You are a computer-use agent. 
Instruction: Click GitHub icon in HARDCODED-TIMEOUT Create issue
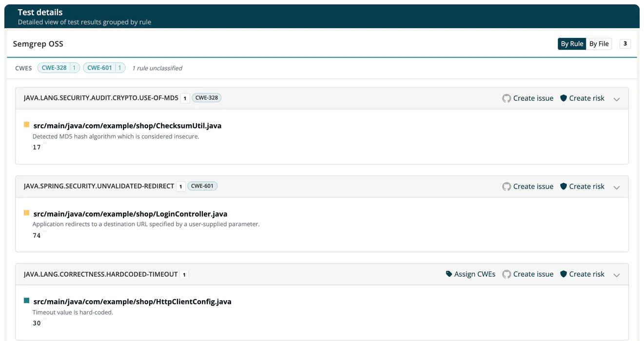507,274
